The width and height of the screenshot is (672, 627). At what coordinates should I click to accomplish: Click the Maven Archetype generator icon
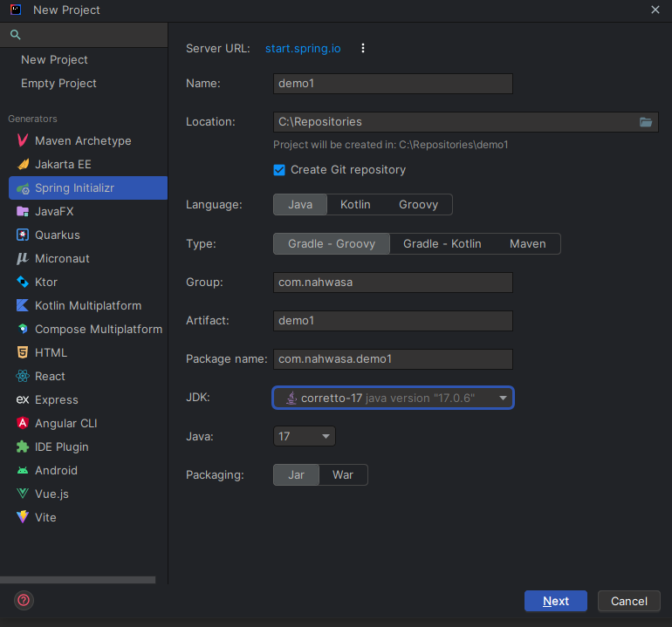(23, 140)
